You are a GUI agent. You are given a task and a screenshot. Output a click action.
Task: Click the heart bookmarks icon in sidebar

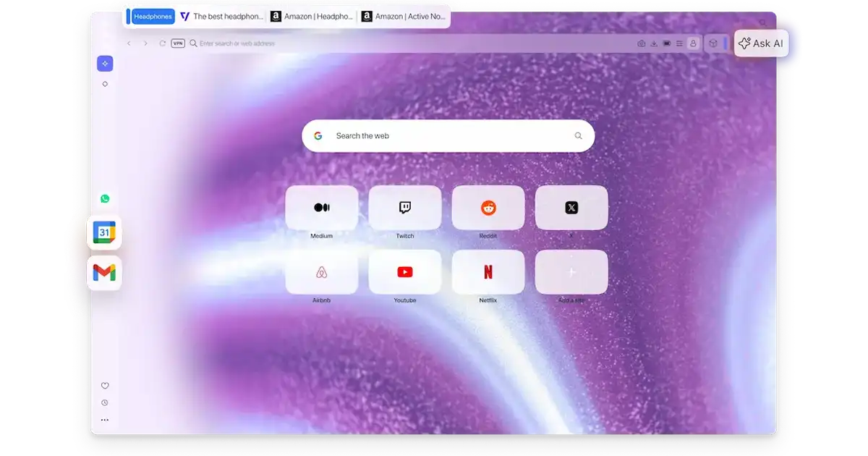click(x=105, y=386)
